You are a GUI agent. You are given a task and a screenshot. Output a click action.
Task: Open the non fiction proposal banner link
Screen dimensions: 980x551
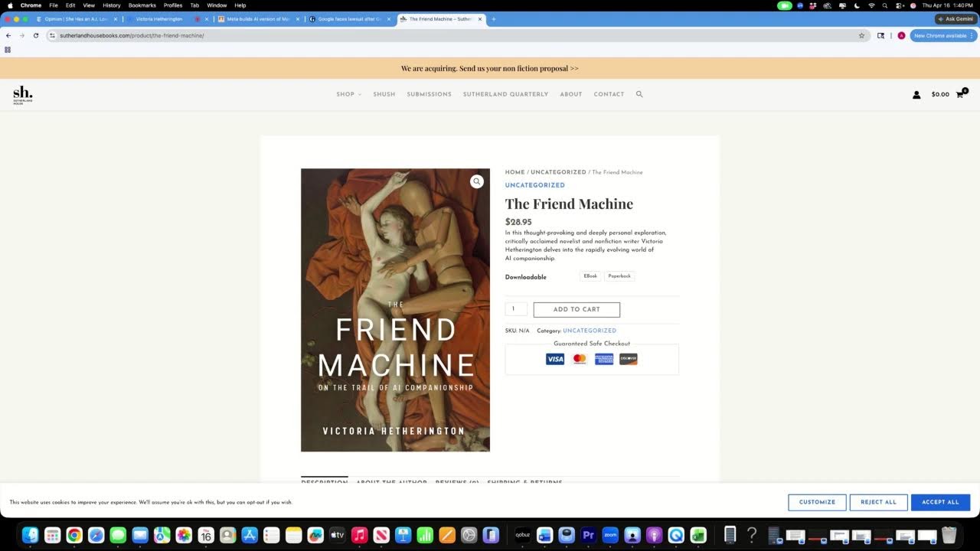click(490, 68)
